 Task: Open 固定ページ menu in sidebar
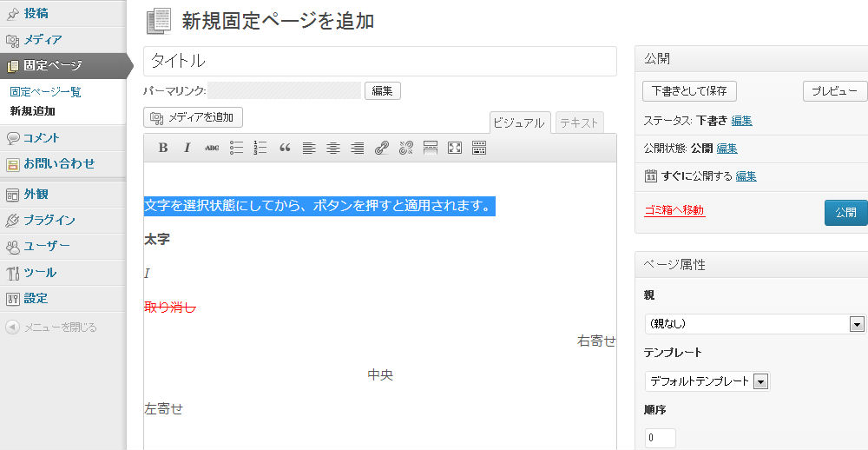pos(63,65)
